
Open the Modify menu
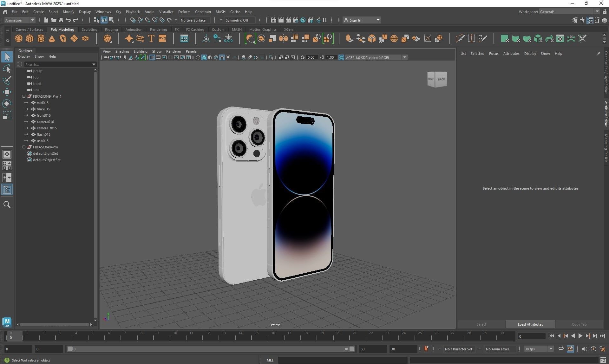point(69,12)
